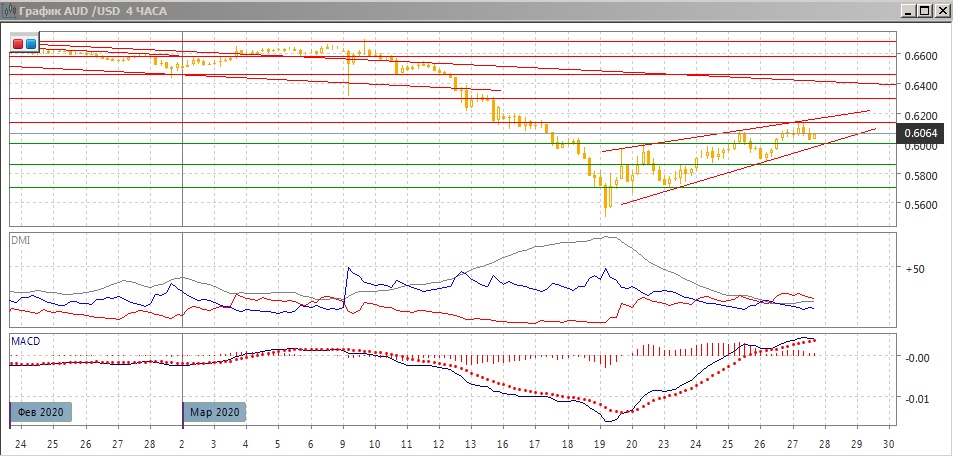Click date label 2 on time axis

click(x=182, y=443)
